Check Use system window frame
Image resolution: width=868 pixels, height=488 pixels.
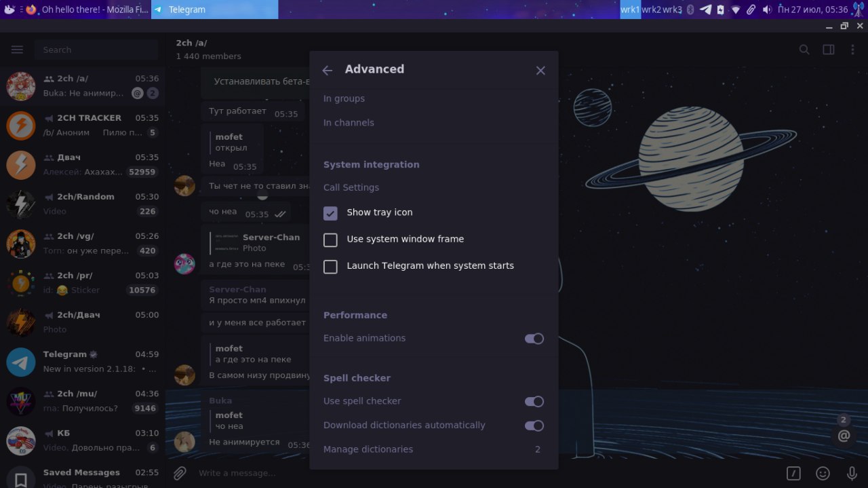click(330, 240)
